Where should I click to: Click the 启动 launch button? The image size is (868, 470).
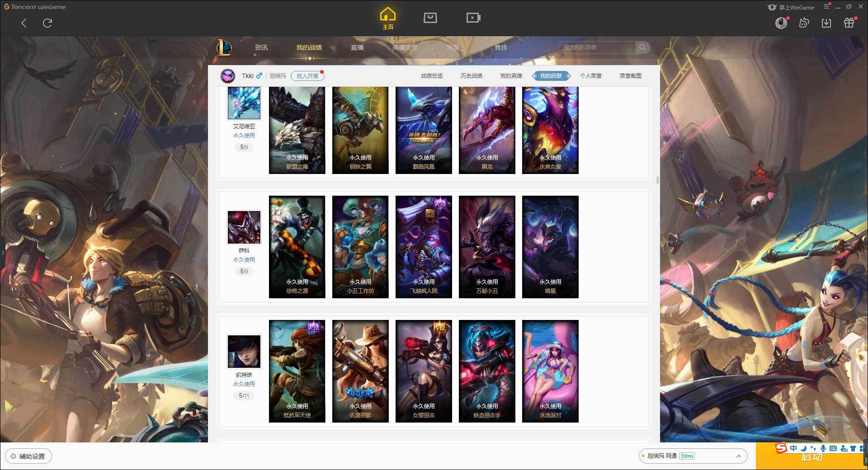(x=811, y=456)
